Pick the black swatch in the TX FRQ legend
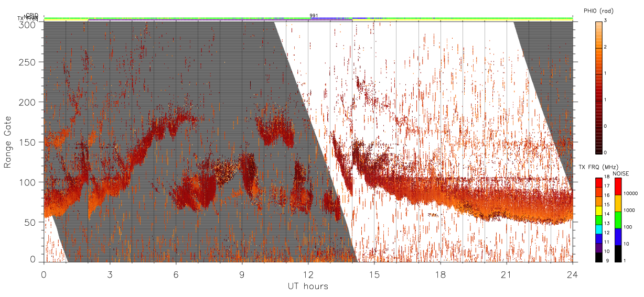This screenshot has width=644, height=297. [x=599, y=258]
